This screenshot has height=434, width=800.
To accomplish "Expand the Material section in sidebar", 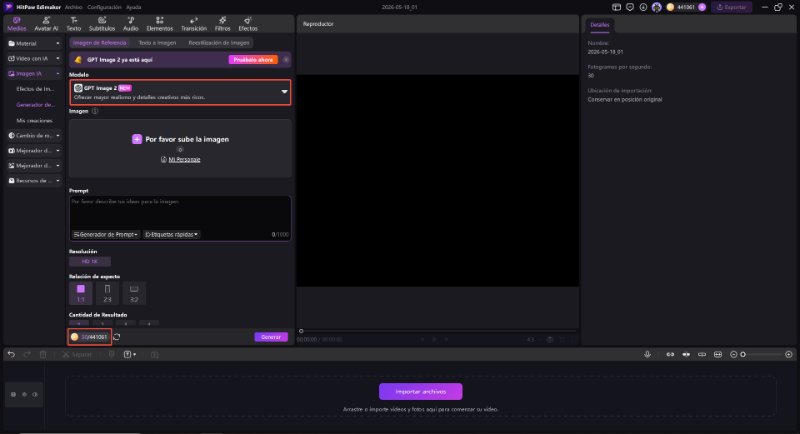I will [x=34, y=43].
